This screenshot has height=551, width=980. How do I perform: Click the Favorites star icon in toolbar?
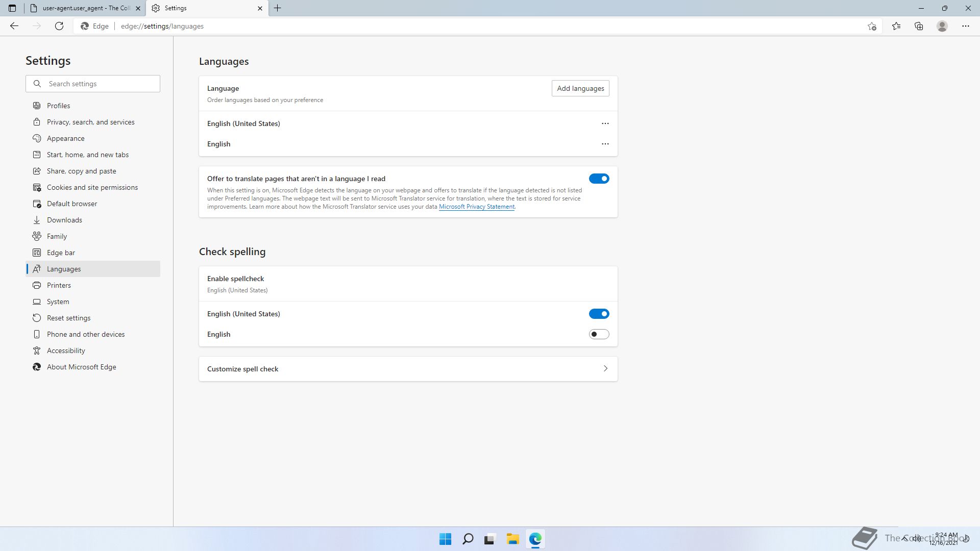pos(896,26)
